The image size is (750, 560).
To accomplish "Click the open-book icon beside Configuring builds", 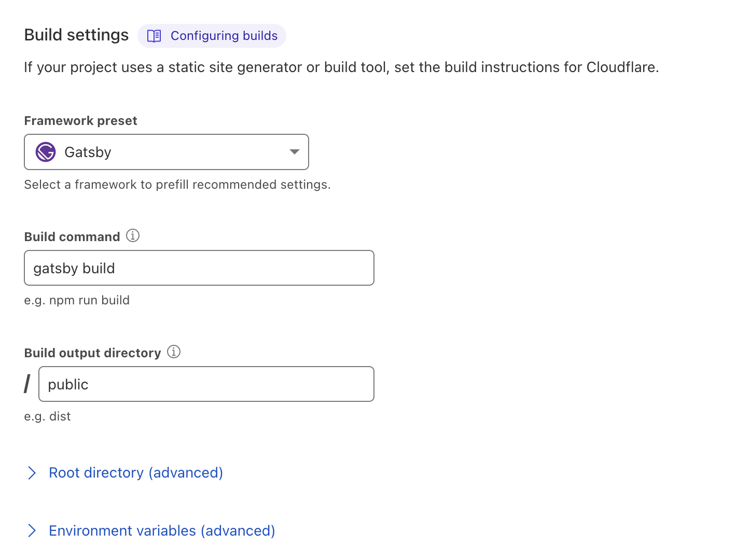I will 154,36.
